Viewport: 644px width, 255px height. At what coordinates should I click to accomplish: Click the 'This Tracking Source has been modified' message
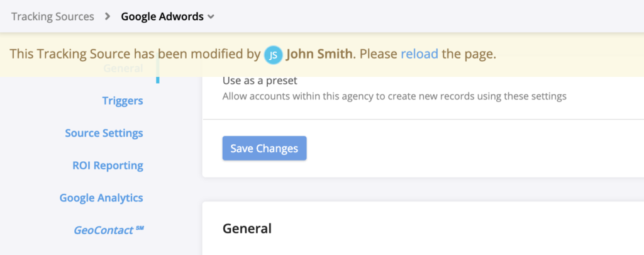pos(135,54)
